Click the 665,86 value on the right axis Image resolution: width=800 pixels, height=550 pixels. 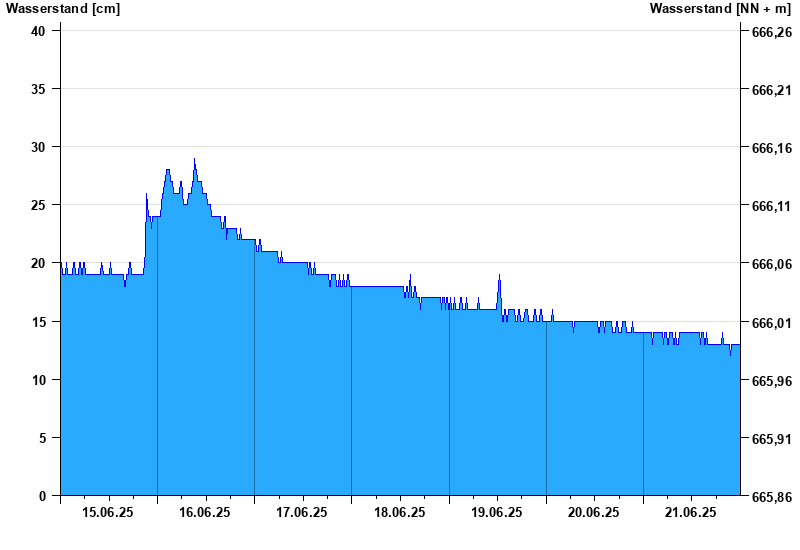pyautogui.click(x=771, y=497)
